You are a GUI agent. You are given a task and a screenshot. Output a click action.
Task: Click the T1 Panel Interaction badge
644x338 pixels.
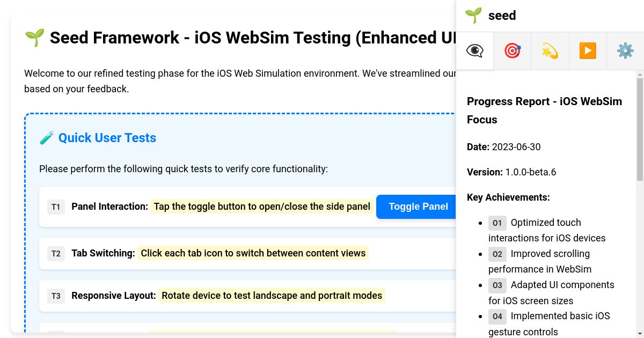coord(56,207)
